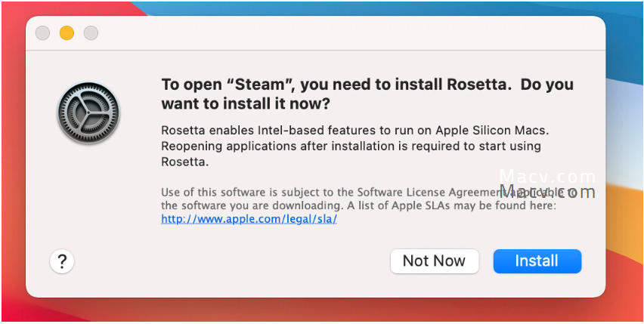Click the Install button
The width and height of the screenshot is (644, 324).
click(x=537, y=261)
